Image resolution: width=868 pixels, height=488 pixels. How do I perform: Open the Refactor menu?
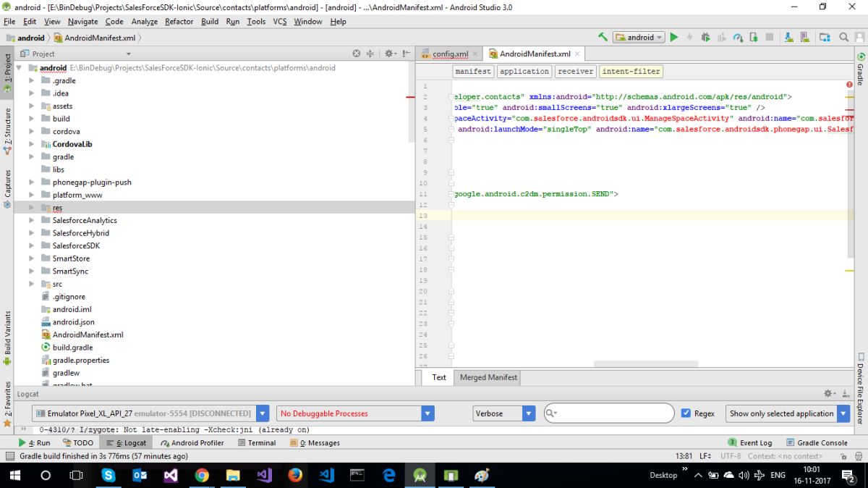tap(179, 22)
